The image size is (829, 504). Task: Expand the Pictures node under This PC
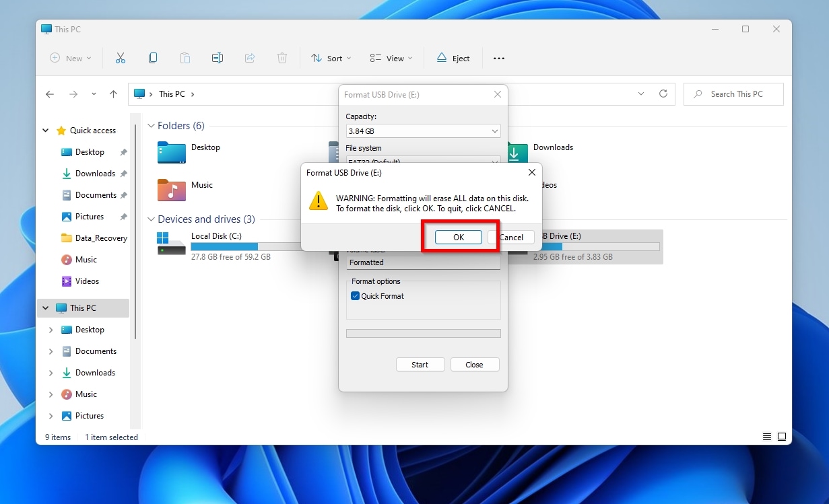51,416
